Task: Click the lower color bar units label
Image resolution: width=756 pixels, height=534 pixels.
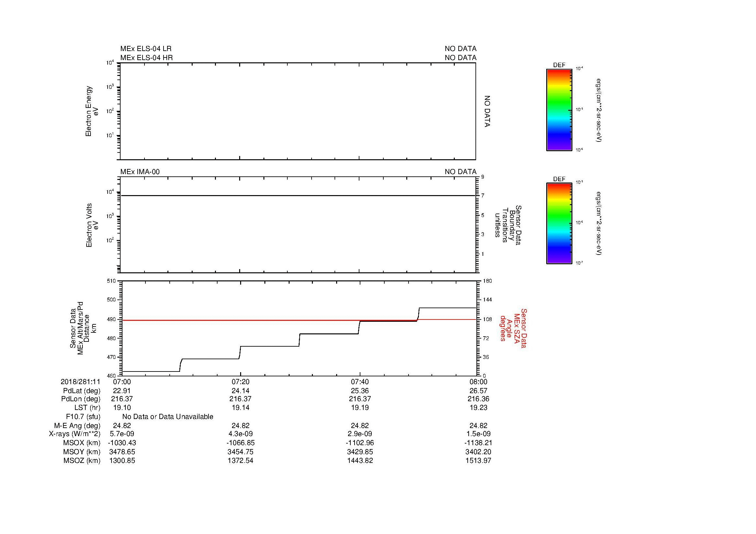Action: coord(599,224)
